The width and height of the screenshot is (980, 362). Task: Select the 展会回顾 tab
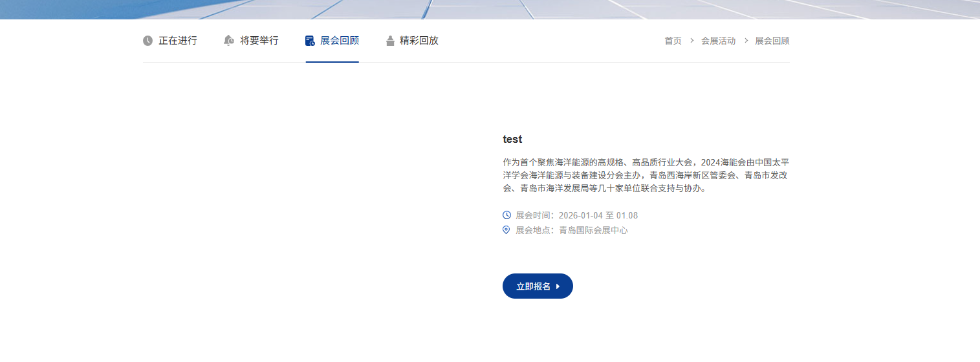click(x=332, y=41)
